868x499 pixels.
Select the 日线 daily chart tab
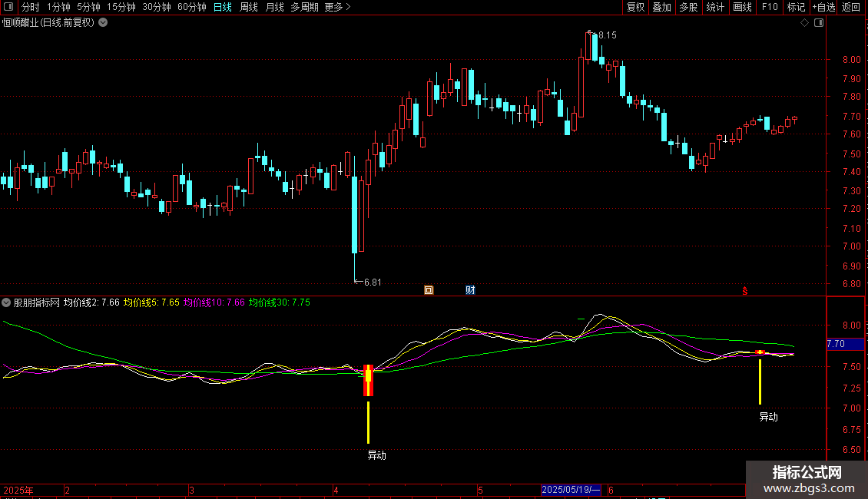pos(223,7)
